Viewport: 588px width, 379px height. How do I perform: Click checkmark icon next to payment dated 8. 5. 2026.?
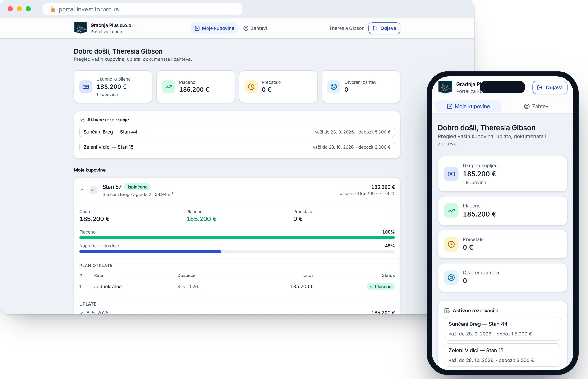point(82,312)
